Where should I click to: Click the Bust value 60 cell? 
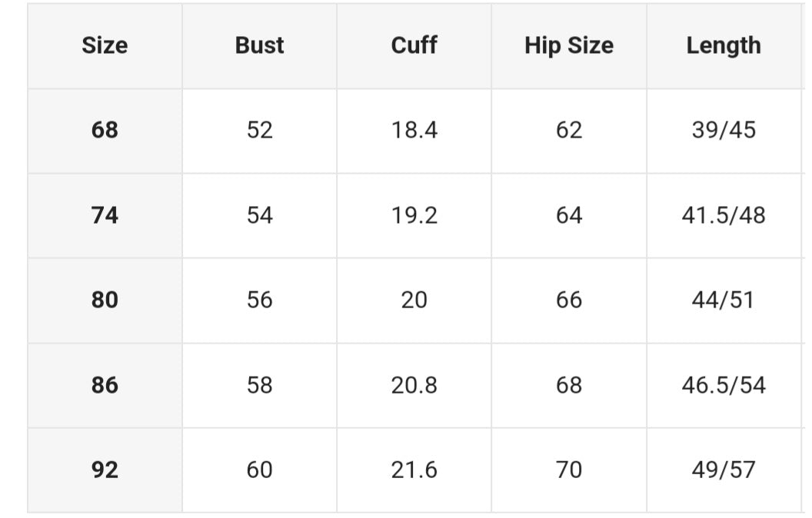tap(259, 470)
